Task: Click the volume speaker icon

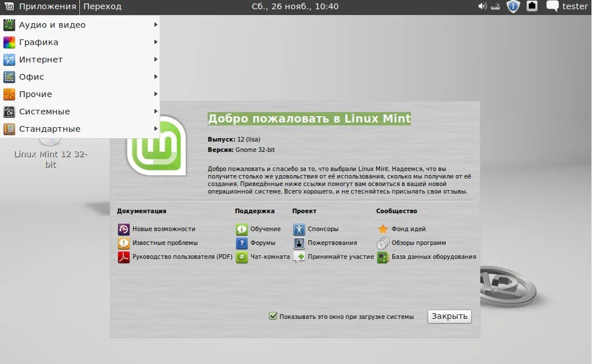Action: click(x=482, y=6)
